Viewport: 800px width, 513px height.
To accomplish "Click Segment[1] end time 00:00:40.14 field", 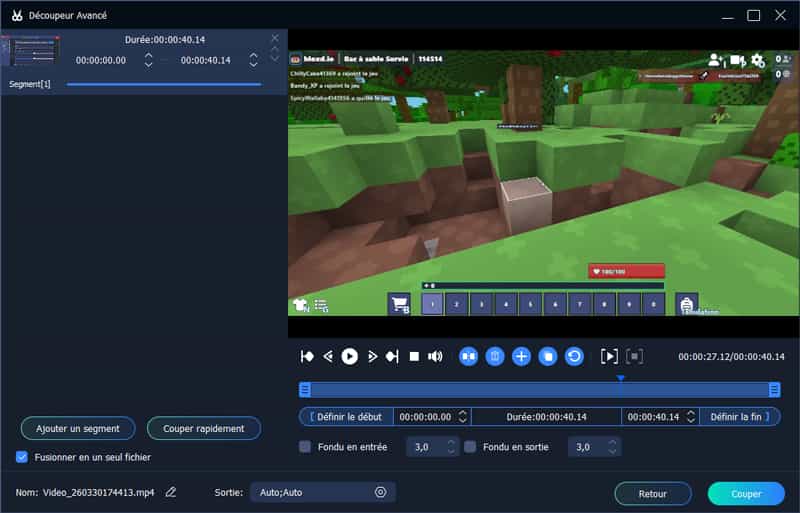I will [x=206, y=60].
